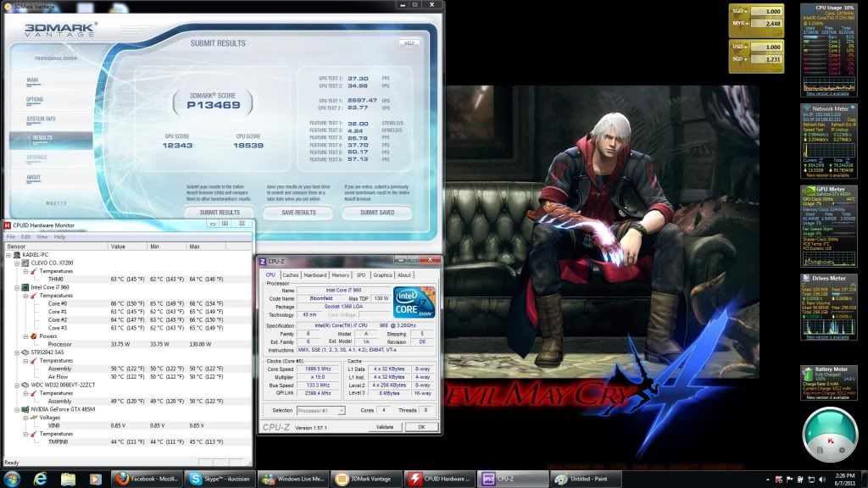Open the Memory tab in CPU-Z

(x=341, y=274)
